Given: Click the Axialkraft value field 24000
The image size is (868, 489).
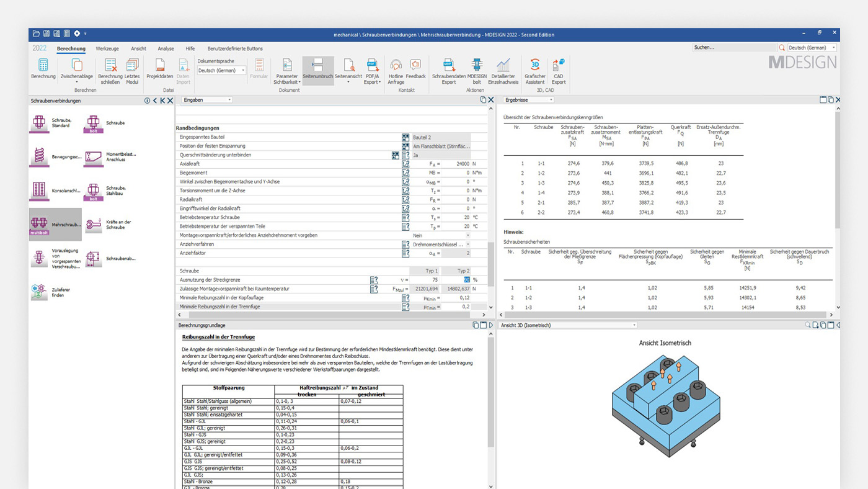Looking at the screenshot, I should [x=456, y=164].
